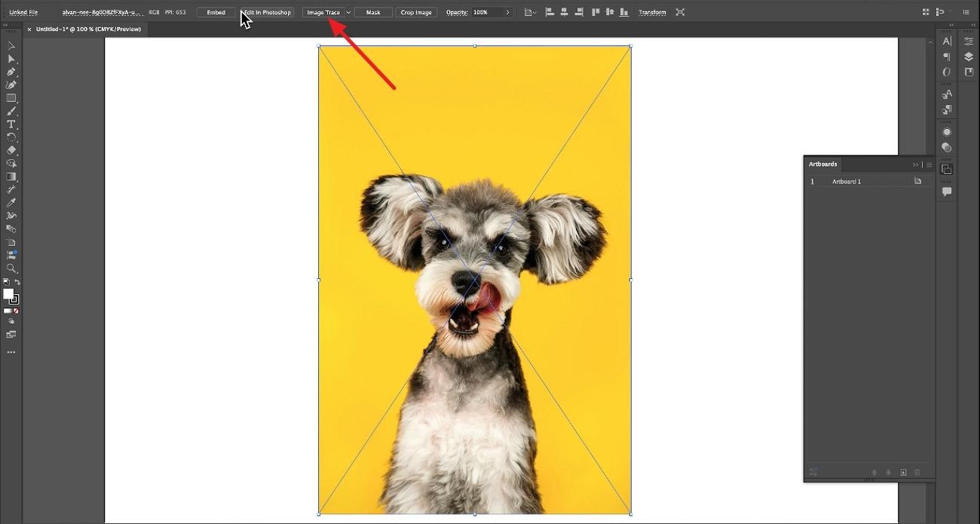
Task: Click Vertical Align Top icon
Action: (x=596, y=12)
